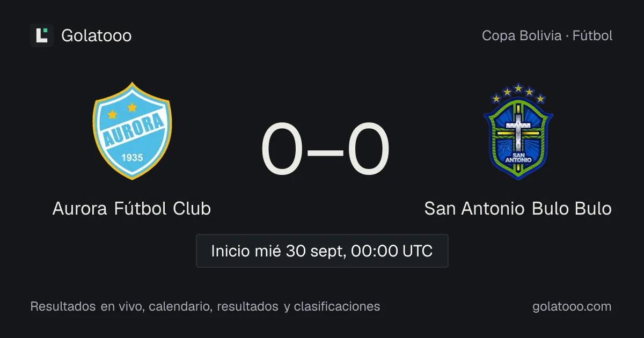Click the five stars above San Antonio crest

point(518,92)
